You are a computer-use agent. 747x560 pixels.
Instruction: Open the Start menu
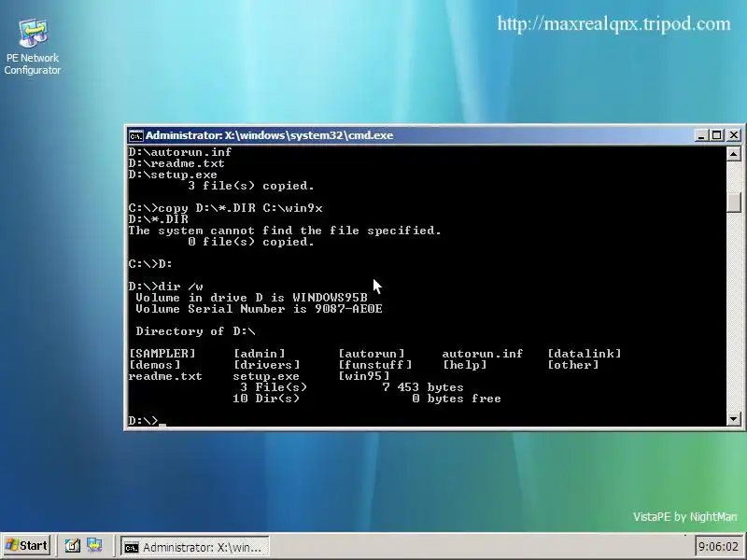[27, 546]
